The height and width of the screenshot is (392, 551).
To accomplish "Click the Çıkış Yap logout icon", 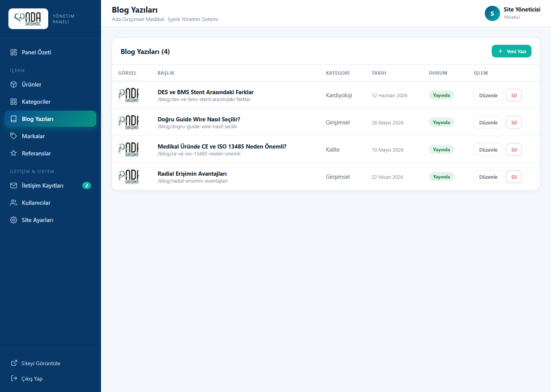I will point(14,378).
